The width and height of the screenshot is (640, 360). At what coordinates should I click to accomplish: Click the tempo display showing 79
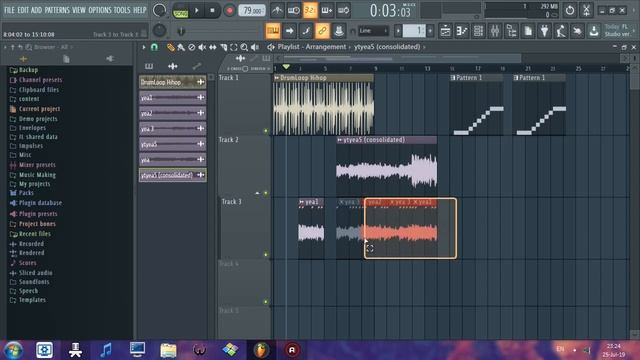(252, 11)
